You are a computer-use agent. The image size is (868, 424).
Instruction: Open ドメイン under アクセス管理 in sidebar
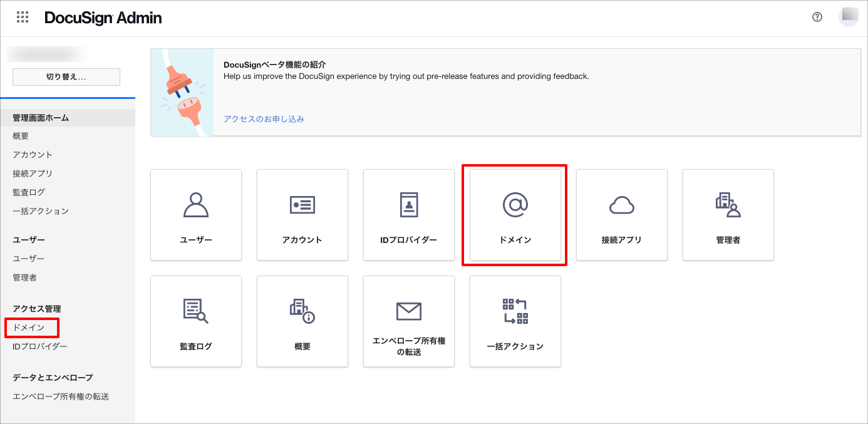pos(29,328)
